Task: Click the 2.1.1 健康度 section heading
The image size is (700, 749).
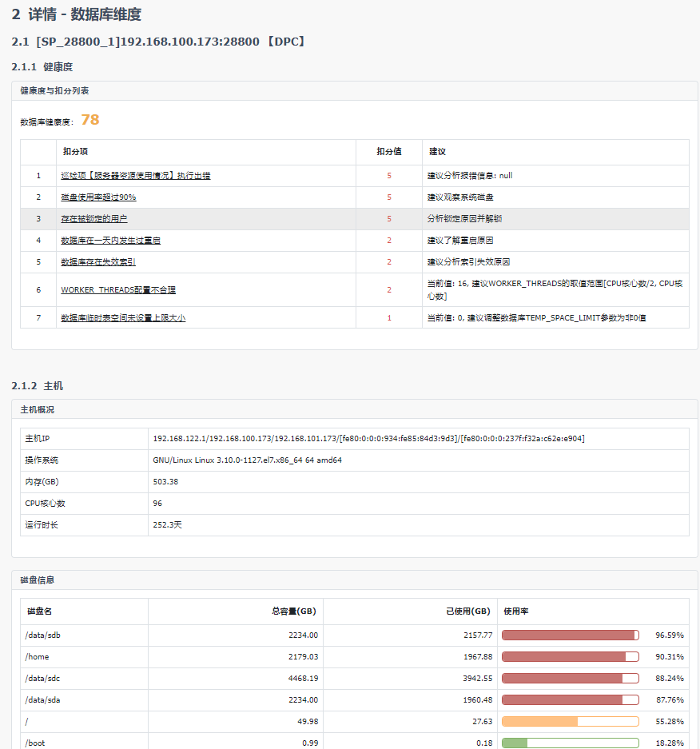Action: 42,67
